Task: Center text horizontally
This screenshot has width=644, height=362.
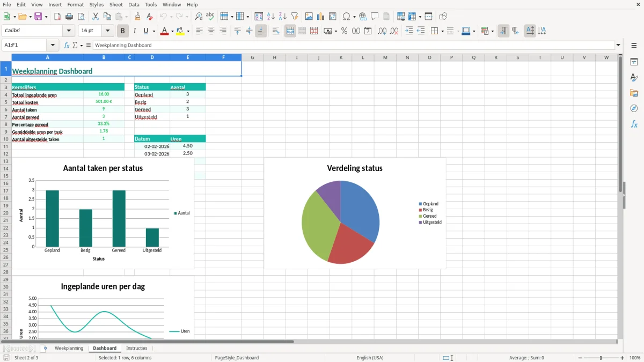Action: click(211, 31)
